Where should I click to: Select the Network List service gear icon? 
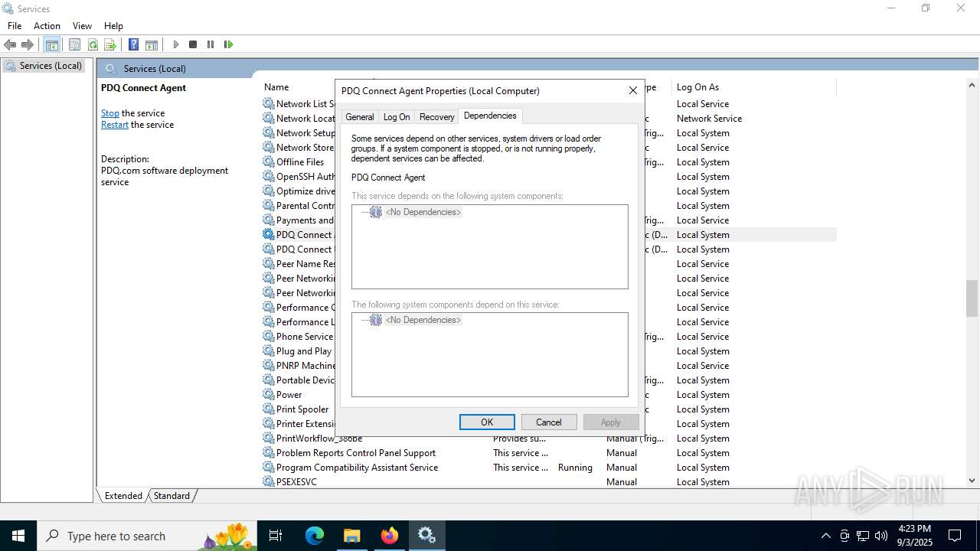coord(269,103)
